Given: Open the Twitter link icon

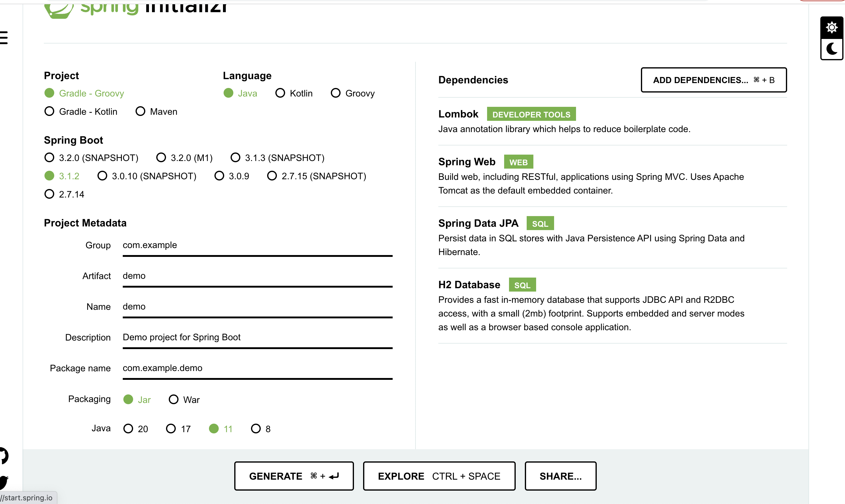Looking at the screenshot, I should point(4,482).
